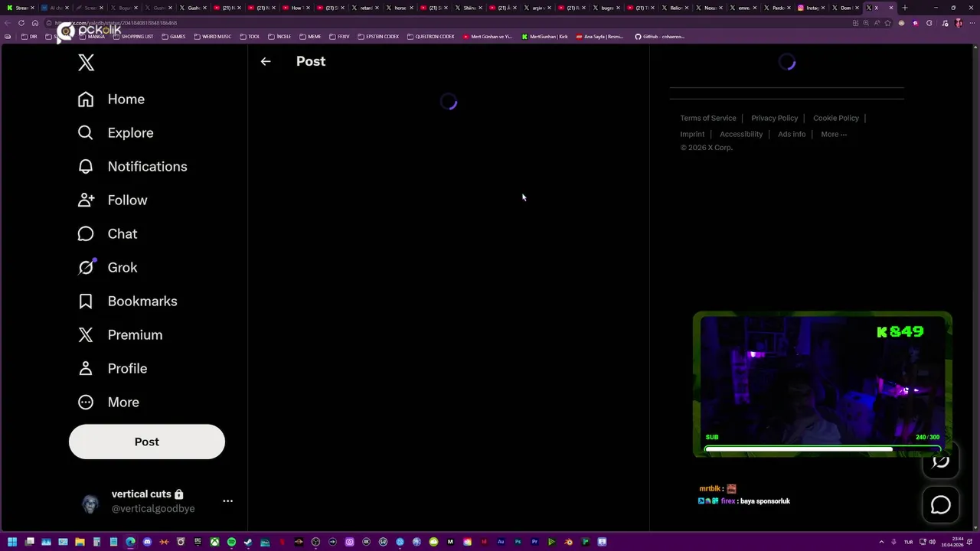
Task: Click the Grok floating round button
Action: pyautogui.click(x=940, y=461)
